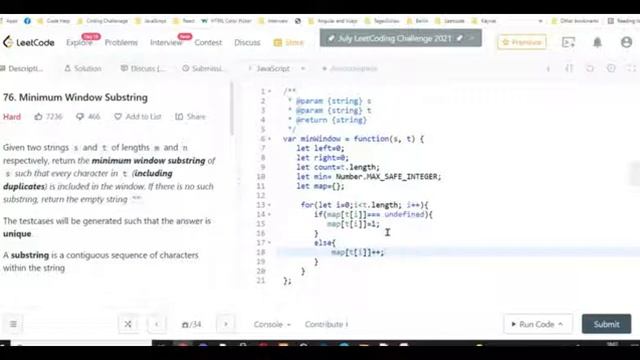Click the Share icon
640x360 pixels.
click(x=179, y=117)
